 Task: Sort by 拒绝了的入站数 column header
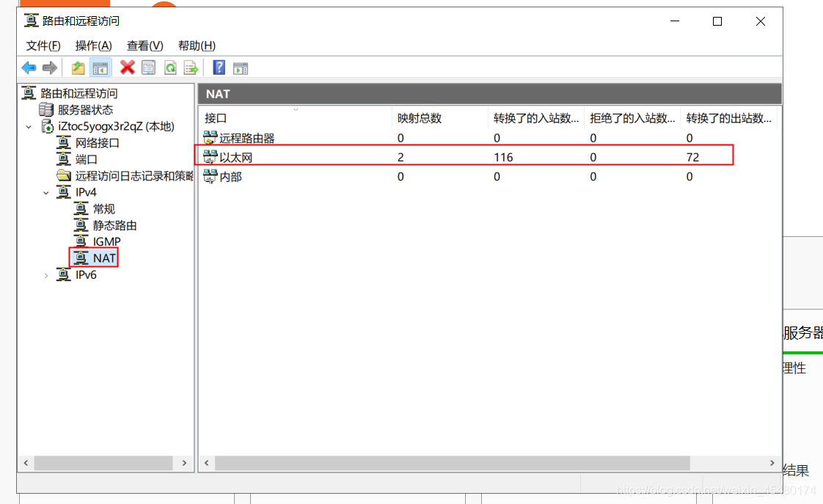click(x=632, y=118)
